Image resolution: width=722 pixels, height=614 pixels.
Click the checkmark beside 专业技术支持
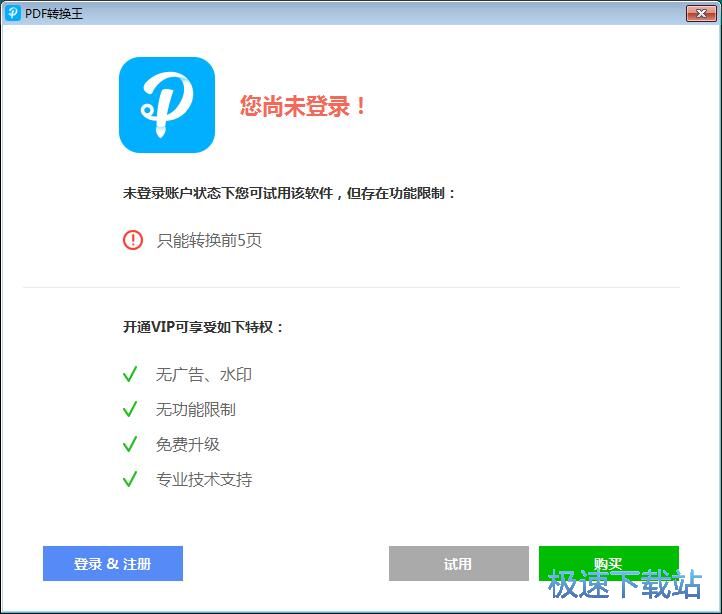[130, 479]
